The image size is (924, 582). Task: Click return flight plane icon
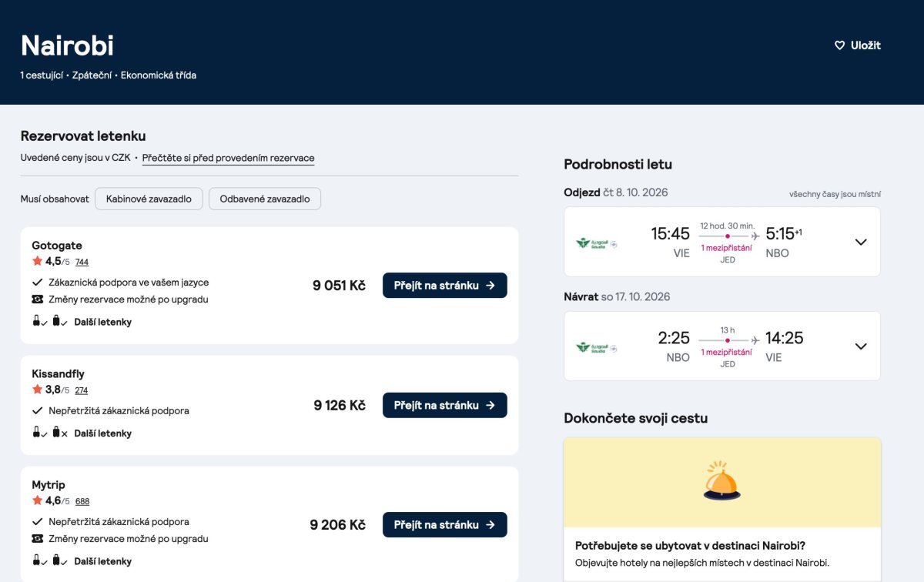755,340
